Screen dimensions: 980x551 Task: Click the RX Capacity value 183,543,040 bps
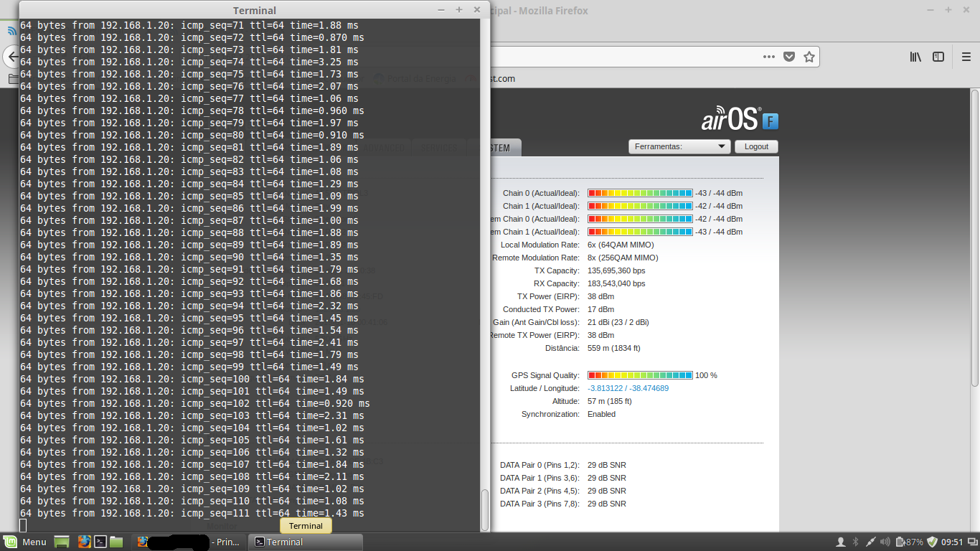coord(616,283)
